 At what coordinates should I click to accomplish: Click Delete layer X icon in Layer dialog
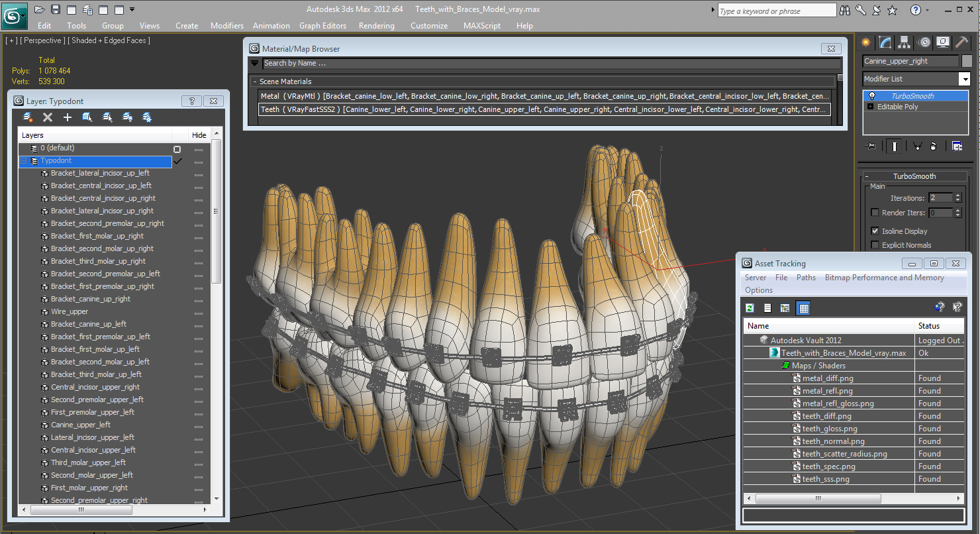[x=48, y=117]
